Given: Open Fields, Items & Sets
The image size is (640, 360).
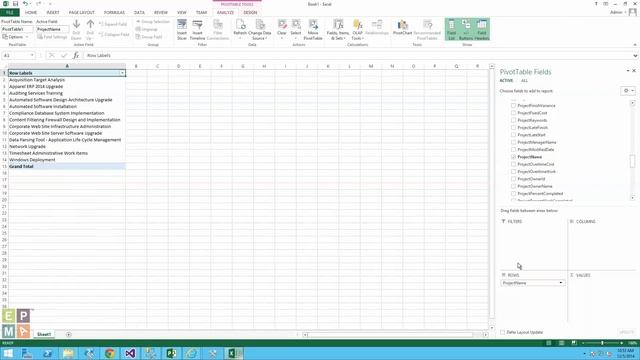Looking at the screenshot, I should coord(338,29).
